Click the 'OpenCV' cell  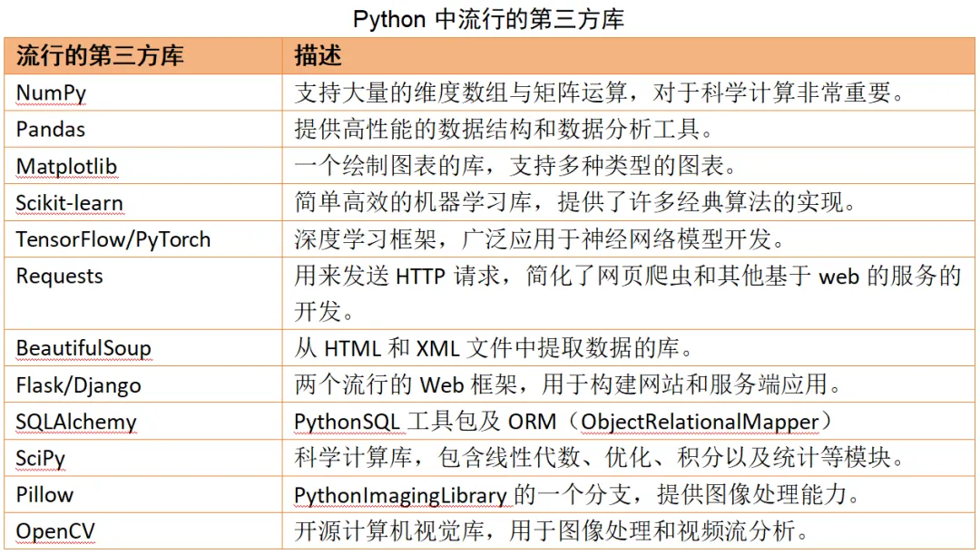pos(143,531)
